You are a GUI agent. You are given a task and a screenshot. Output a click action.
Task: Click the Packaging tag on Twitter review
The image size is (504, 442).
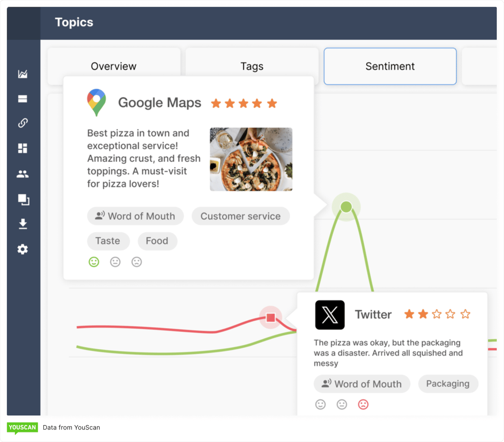click(x=448, y=384)
